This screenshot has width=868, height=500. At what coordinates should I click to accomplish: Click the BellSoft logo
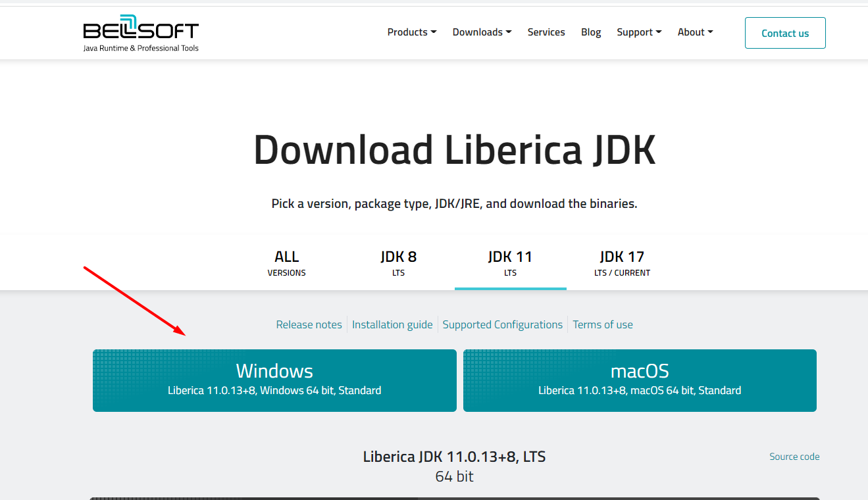coord(141,33)
